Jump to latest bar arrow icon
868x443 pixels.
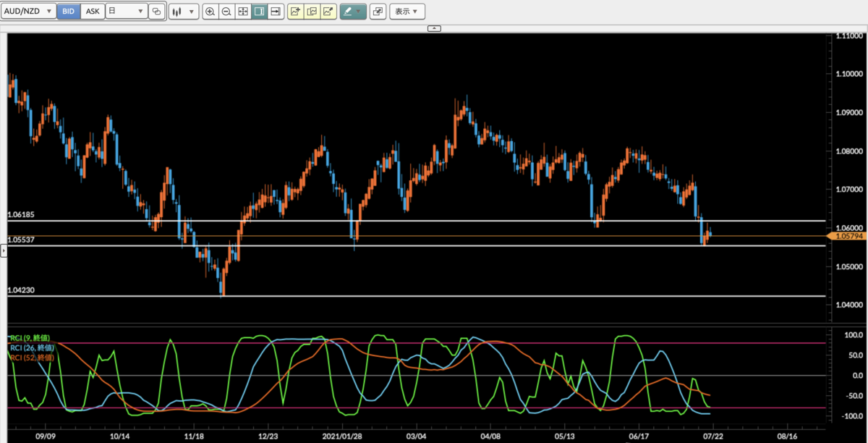275,12
